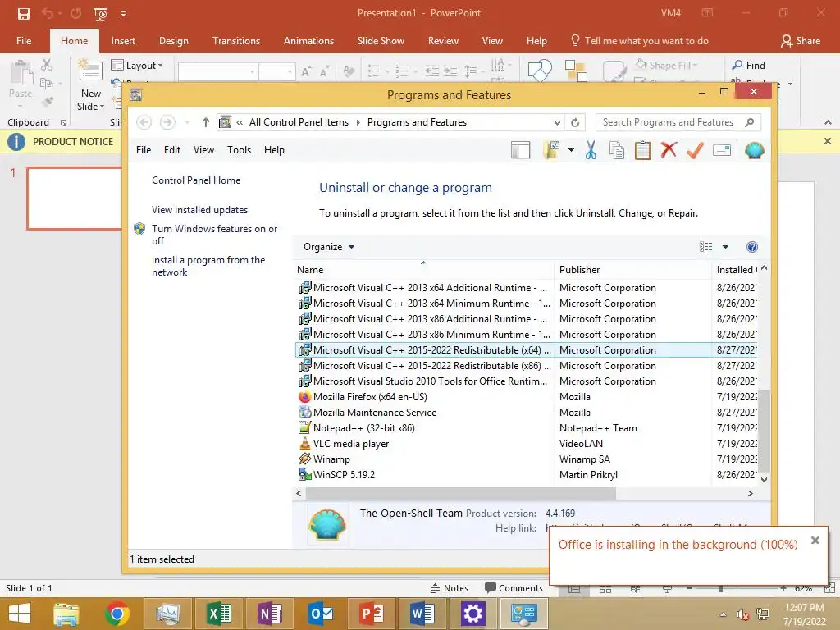Select slide 1 thumbnail in PowerPoint
Screen dimensions: 840x630
coord(75,199)
